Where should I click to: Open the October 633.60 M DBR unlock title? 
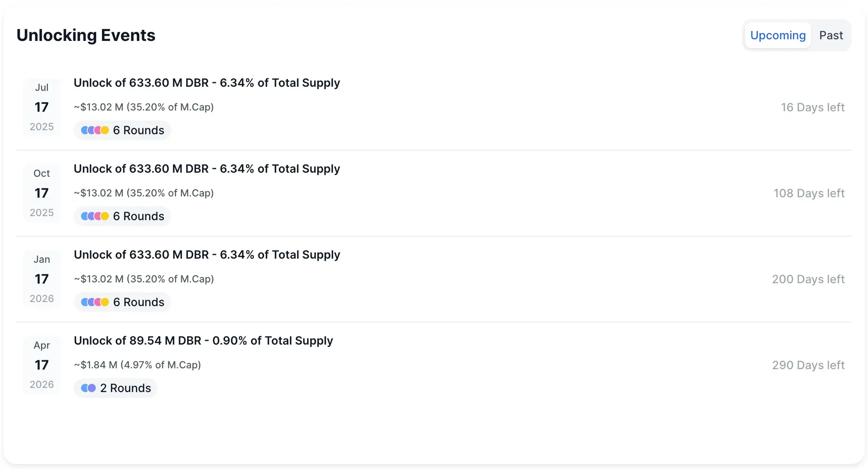[x=207, y=169]
